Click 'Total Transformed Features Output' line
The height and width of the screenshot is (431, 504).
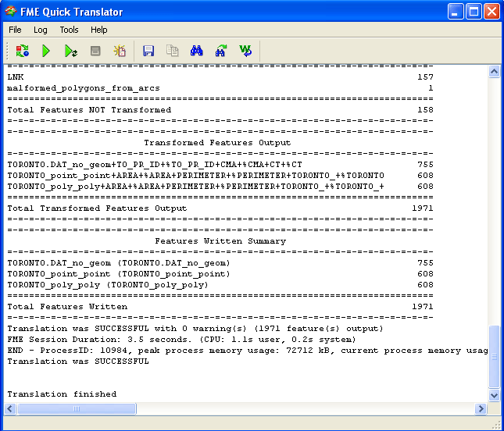pos(220,208)
